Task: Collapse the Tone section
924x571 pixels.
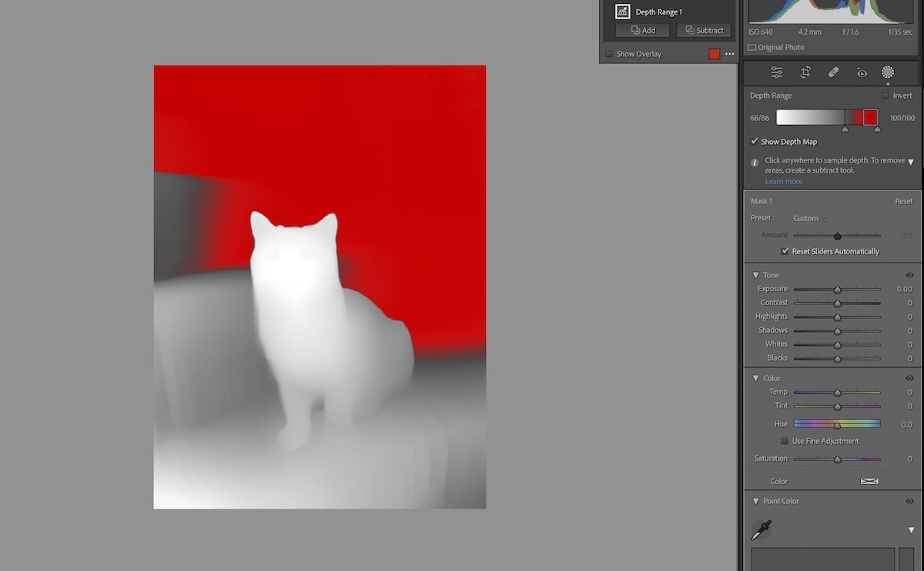Action: [755, 275]
